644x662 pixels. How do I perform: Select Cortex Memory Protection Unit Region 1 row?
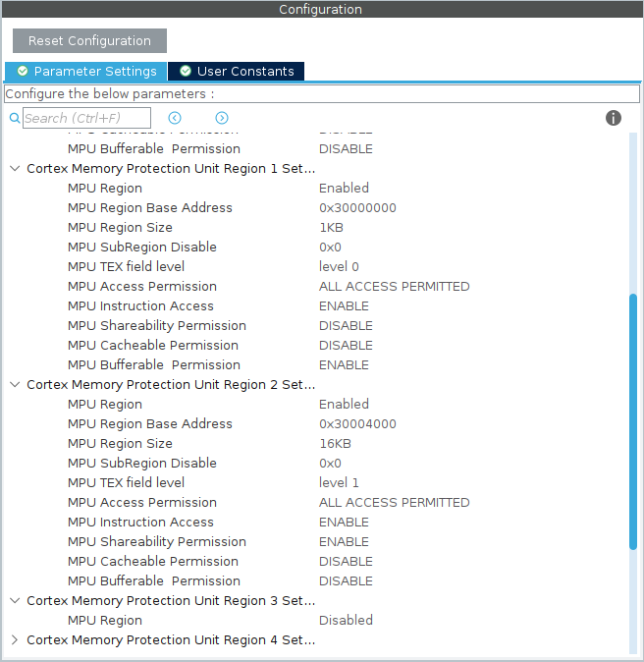point(171,169)
